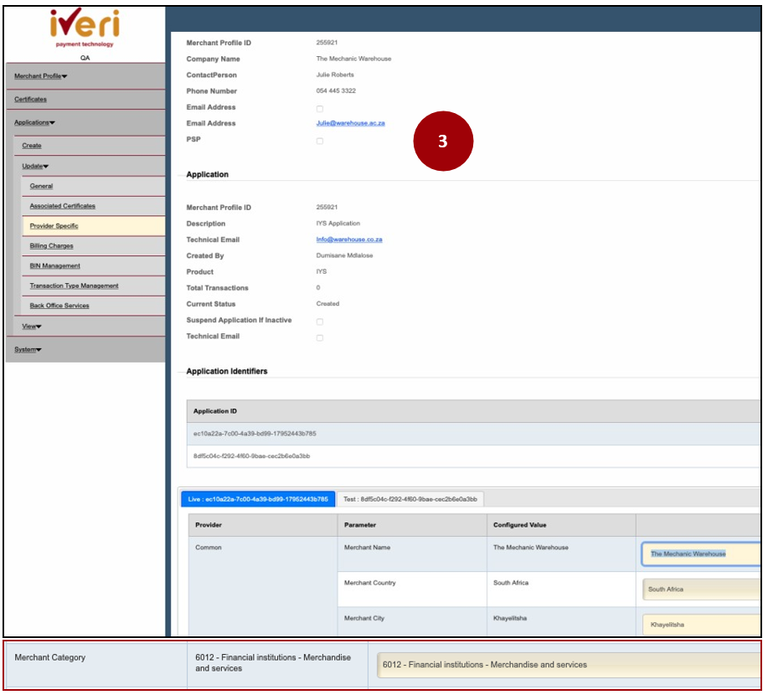768x700 pixels.
Task: Collapse the Applications menu
Action: tap(34, 122)
